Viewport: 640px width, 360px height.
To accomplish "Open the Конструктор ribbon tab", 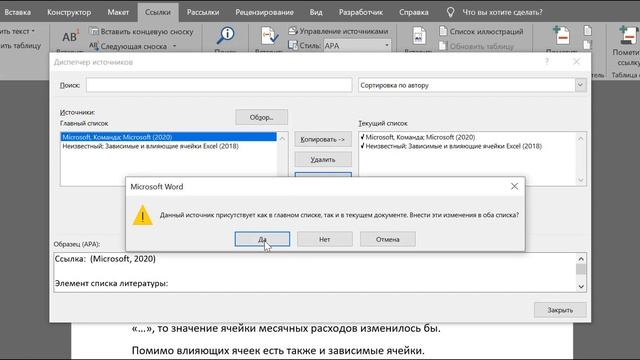I will tap(69, 12).
